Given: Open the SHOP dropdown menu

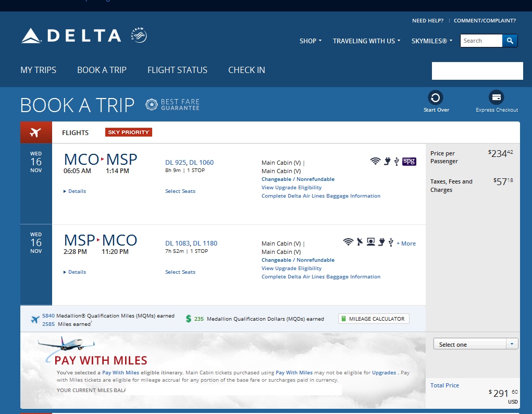Looking at the screenshot, I should pos(311,41).
